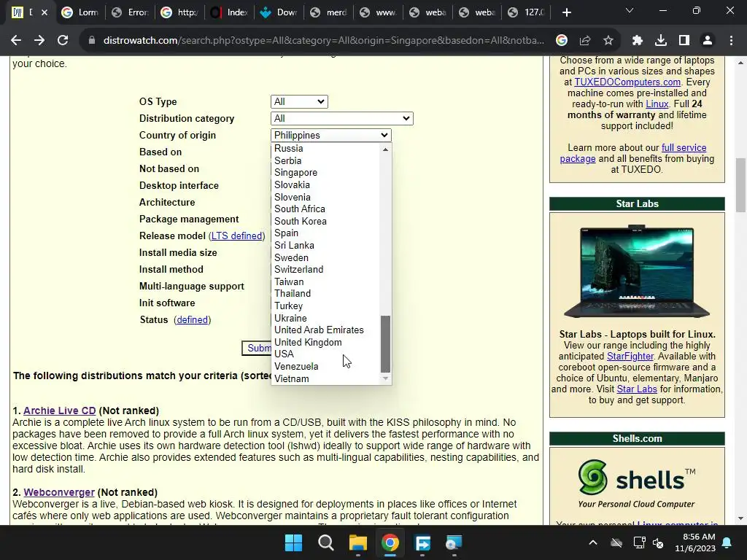Collapse the Country of origin dropdown
This screenshot has width=747, height=560.
click(x=330, y=135)
